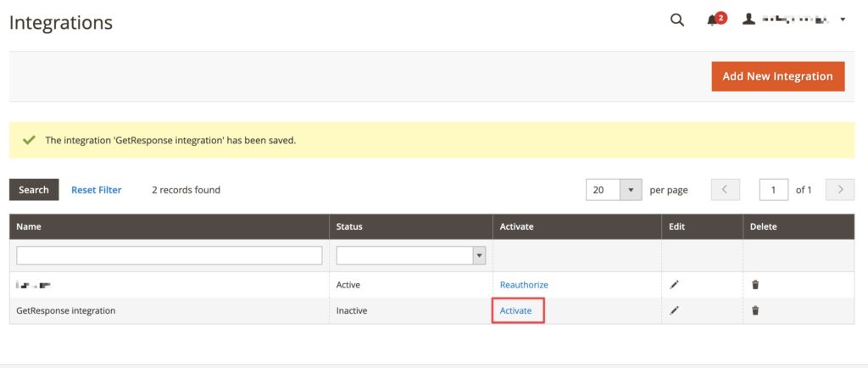
Task: Edit the GetResponse integration via pencil icon
Action: pos(674,310)
